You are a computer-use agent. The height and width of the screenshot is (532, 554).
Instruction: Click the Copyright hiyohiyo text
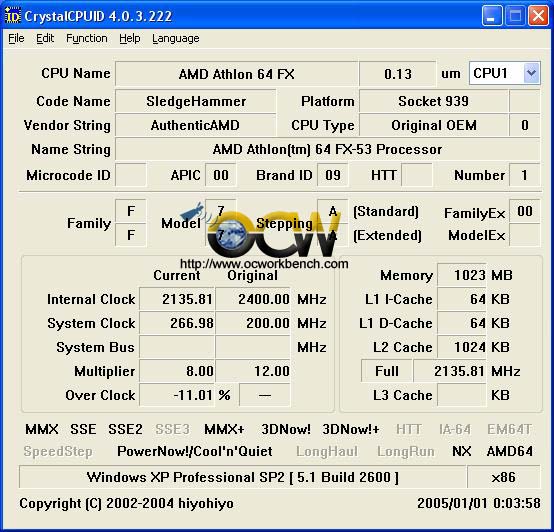coord(126,503)
